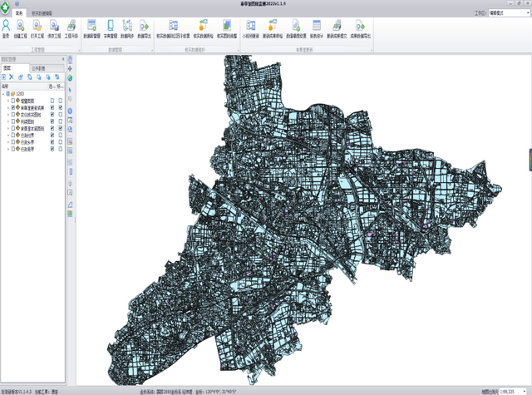Expand the 行政县界 layer group
This screenshot has height=395, width=532.
8,149
